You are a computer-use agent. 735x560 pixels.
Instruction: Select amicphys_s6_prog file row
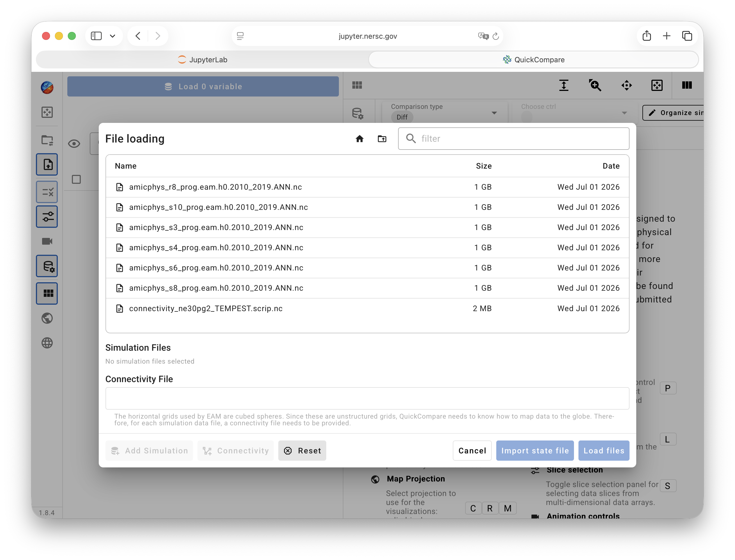click(367, 268)
